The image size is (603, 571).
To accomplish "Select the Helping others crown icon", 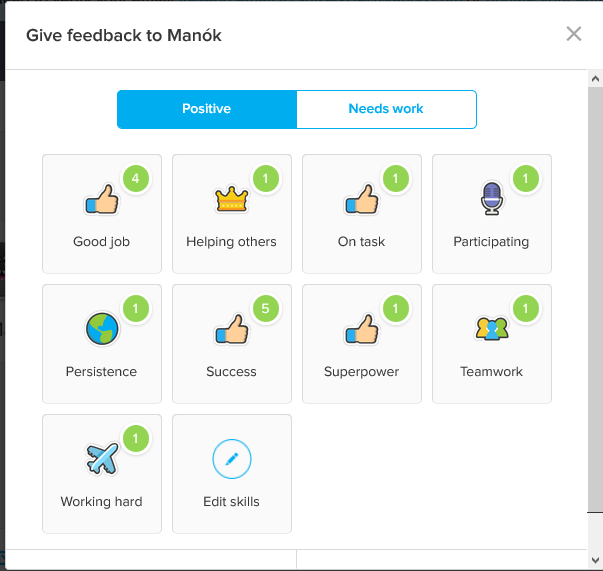I will tap(232, 199).
